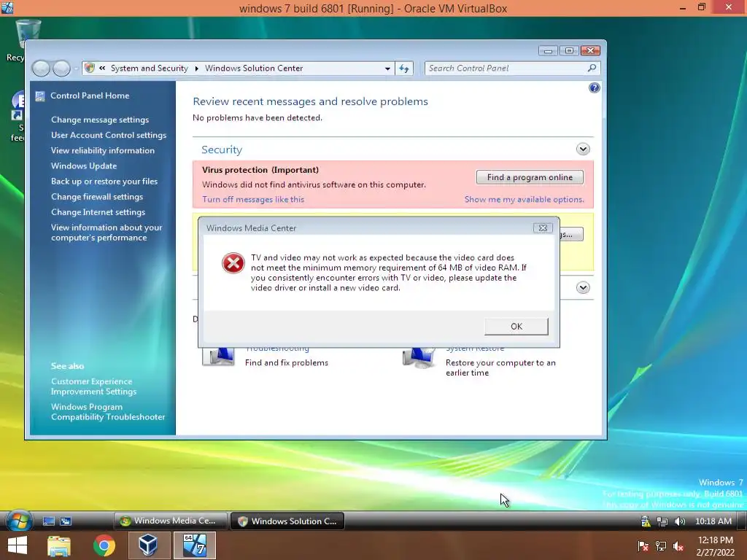The height and width of the screenshot is (560, 747).
Task: Minimize the Solution Center window
Action: point(549,50)
